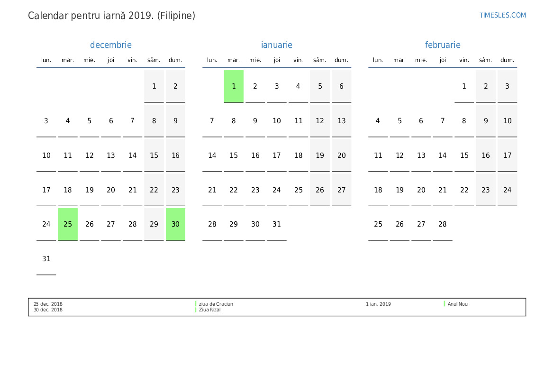
Task: Click December 1 Saturday cell
Action: 154,86
